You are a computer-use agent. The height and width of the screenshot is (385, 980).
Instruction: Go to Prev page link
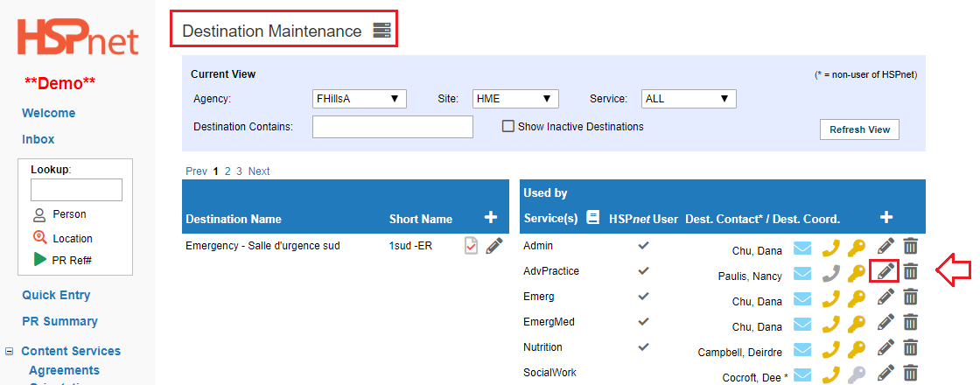[196, 171]
